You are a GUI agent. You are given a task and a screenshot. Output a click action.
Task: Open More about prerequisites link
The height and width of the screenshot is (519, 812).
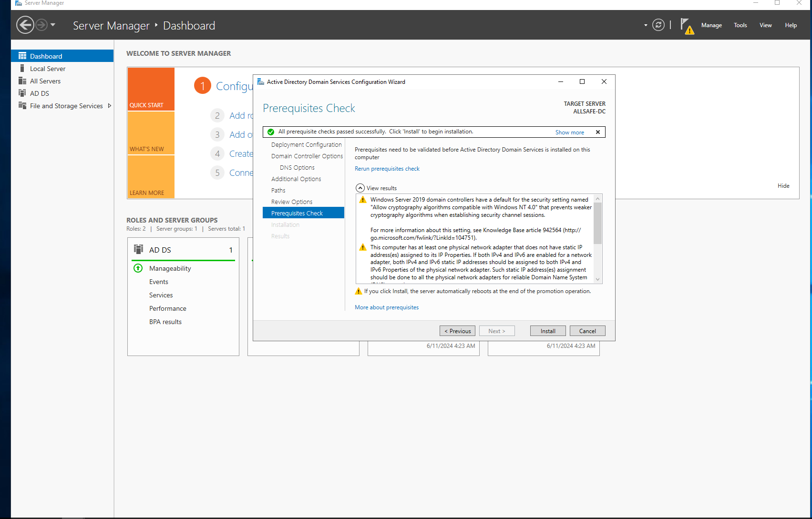pos(387,307)
